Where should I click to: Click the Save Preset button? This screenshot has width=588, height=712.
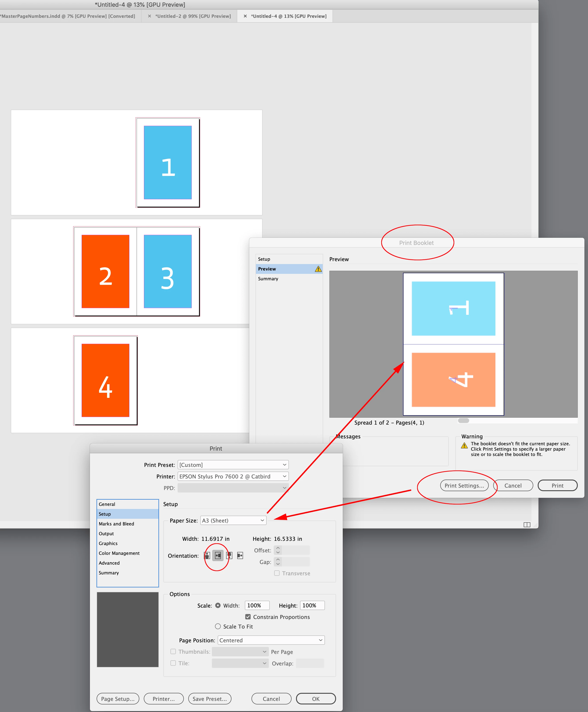pos(209,698)
